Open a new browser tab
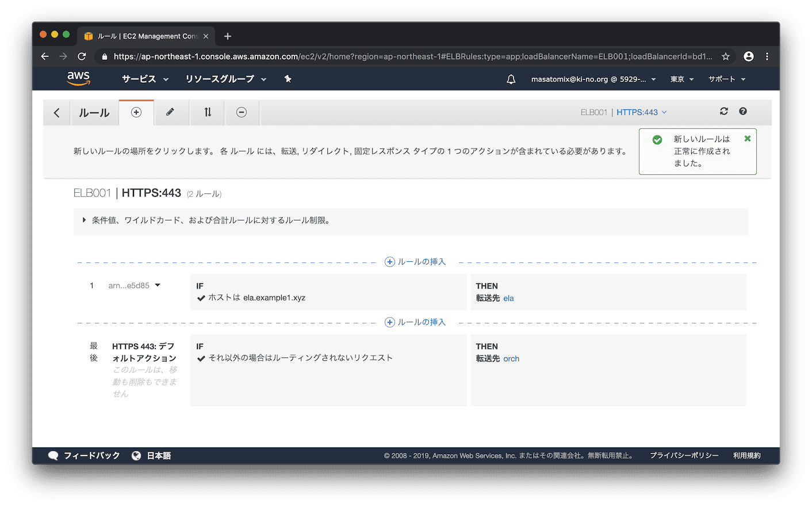This screenshot has width=812, height=507. point(228,36)
